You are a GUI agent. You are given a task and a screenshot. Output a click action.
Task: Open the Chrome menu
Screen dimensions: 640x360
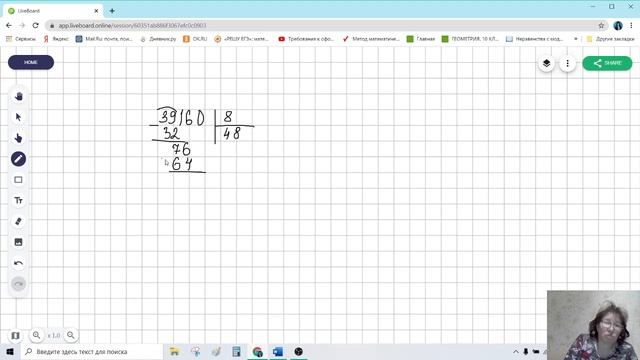[x=632, y=25]
